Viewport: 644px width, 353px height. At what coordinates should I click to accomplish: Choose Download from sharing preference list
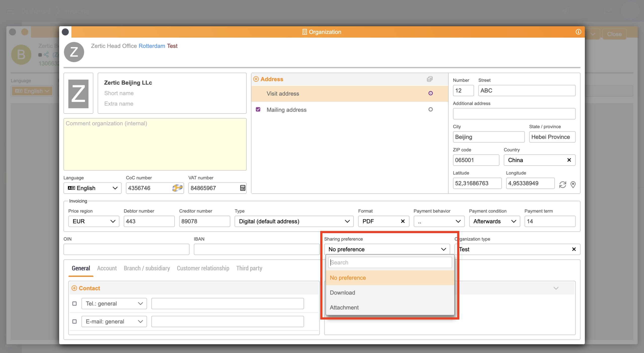[342, 293]
